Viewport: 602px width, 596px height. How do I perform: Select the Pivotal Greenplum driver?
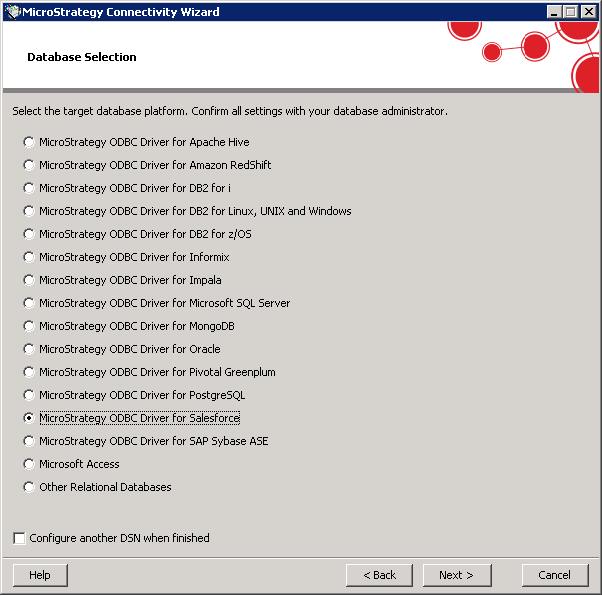click(29, 372)
